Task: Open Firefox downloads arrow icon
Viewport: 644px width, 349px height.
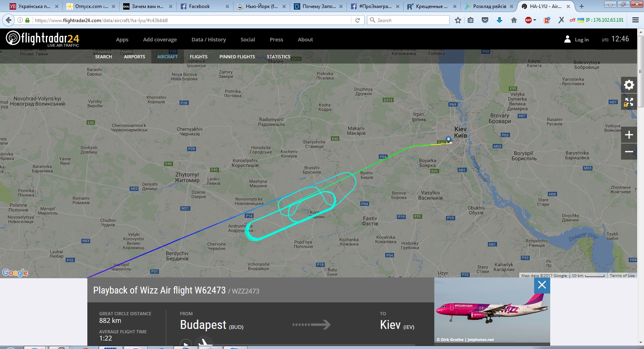Action: tap(500, 20)
